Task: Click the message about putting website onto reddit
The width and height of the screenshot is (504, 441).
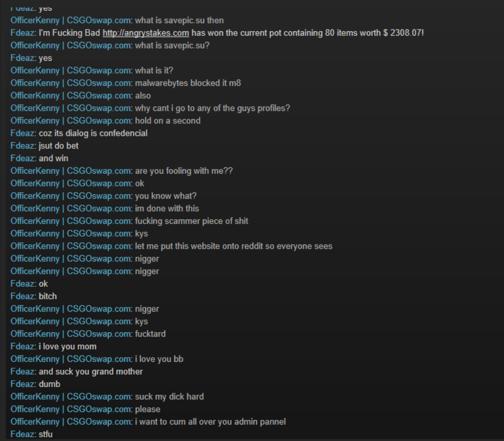Action: pos(234,247)
